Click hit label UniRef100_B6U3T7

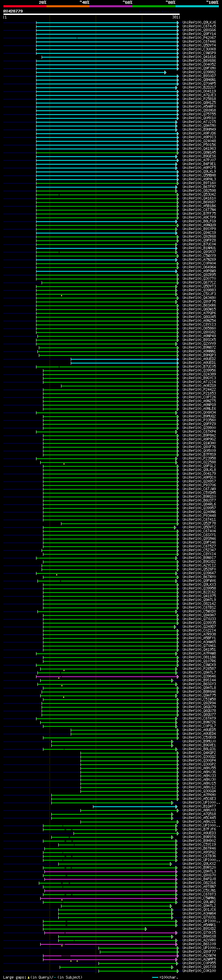[x=199, y=500]
